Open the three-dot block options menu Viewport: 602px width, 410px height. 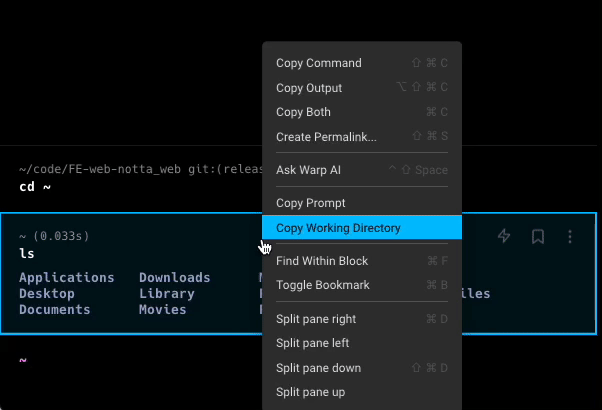click(570, 237)
